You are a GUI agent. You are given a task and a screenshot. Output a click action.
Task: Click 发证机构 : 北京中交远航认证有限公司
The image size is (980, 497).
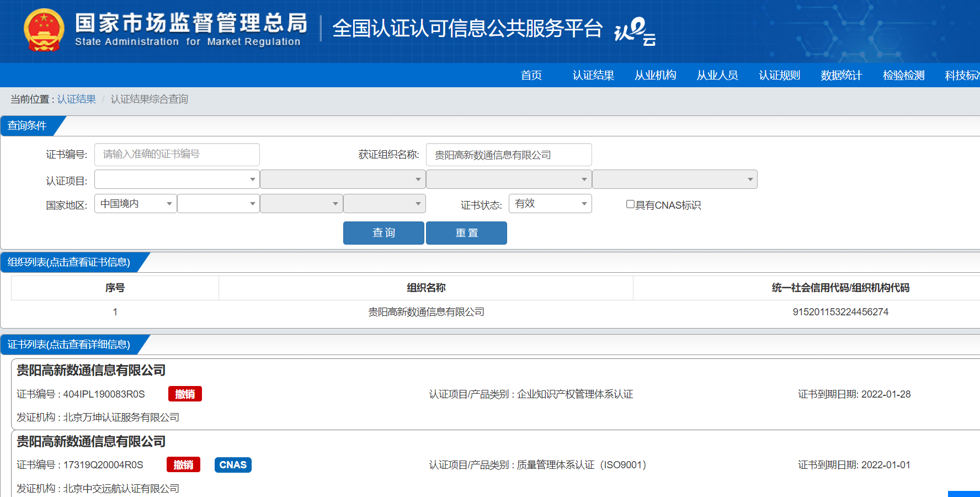coord(98,489)
